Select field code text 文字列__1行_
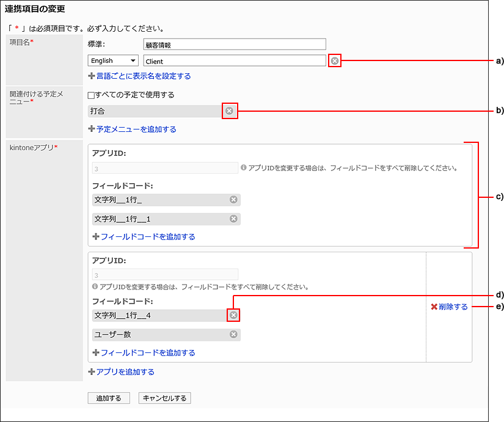The height and width of the screenshot is (422, 504). pyautogui.click(x=118, y=200)
